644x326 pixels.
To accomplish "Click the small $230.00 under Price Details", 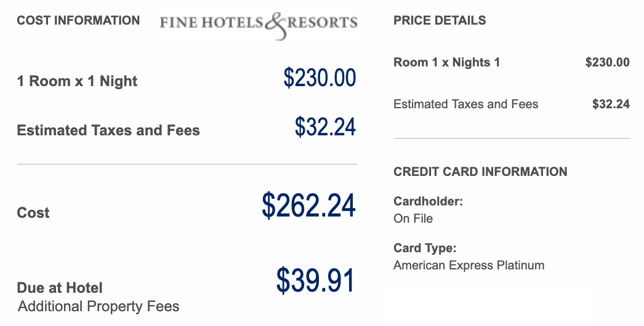I will coord(607,62).
